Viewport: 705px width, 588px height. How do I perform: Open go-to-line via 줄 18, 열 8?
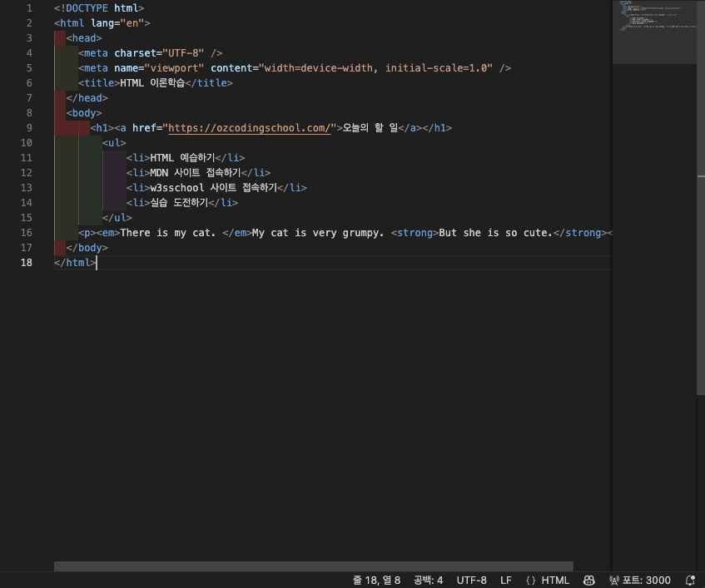point(376,581)
